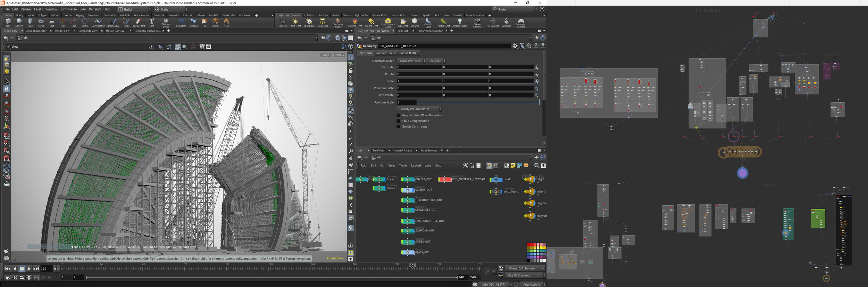
Task: Switch to the Material Palette tab
Action: (x=403, y=150)
